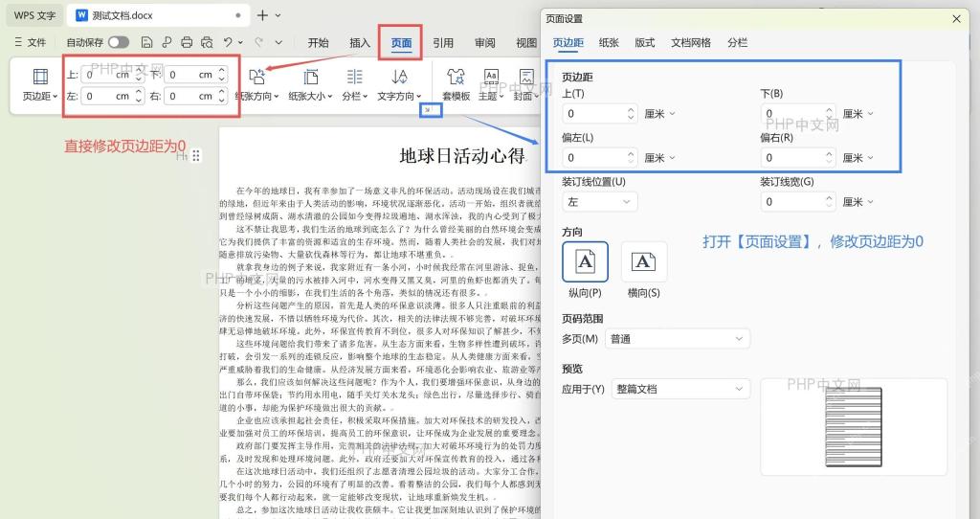This screenshot has height=519, width=980.
Task: Switch to the 引用 ribbon tab
Action: (x=443, y=42)
